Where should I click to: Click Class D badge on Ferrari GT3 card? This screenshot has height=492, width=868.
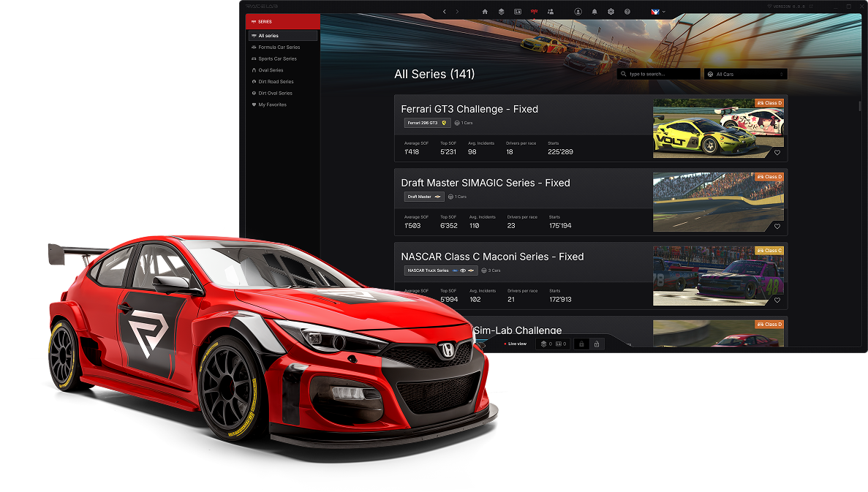pyautogui.click(x=769, y=103)
